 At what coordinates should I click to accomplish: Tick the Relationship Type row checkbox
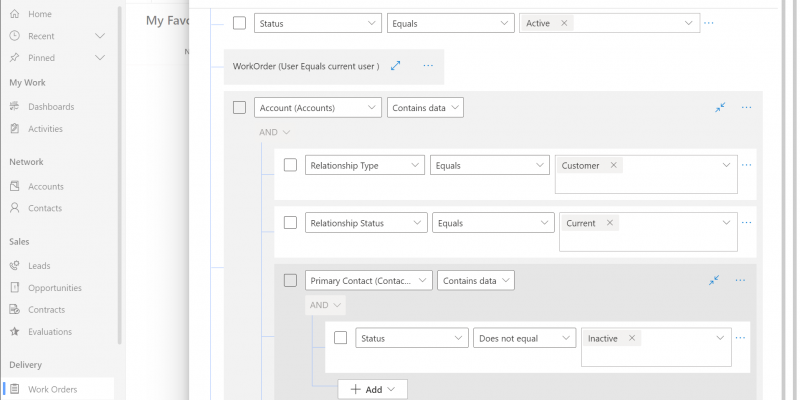click(290, 165)
